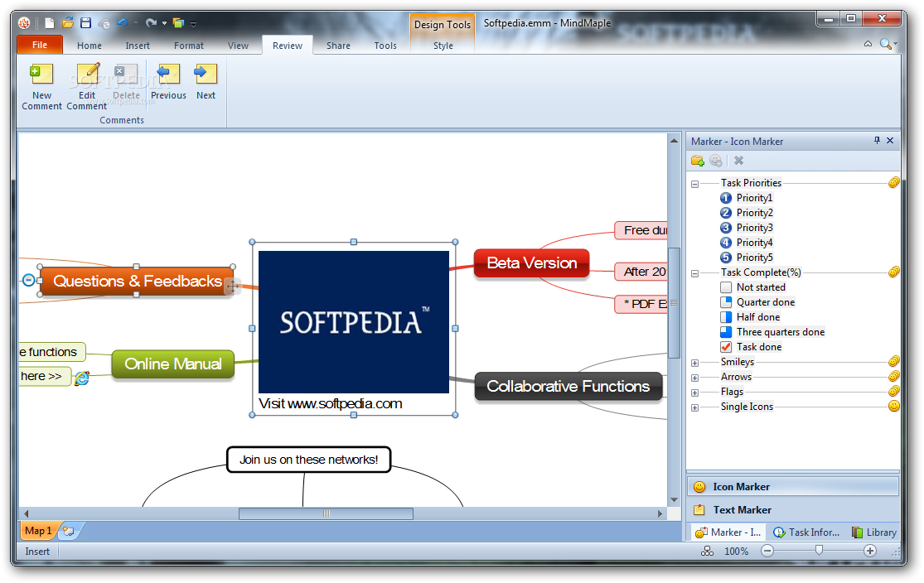Open the Tools ribbon tab

[385, 46]
